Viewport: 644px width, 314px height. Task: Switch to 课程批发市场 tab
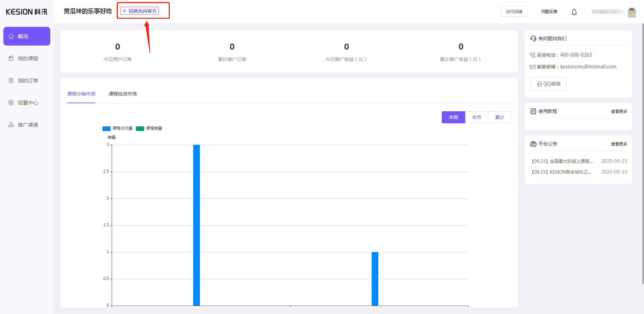click(x=122, y=94)
